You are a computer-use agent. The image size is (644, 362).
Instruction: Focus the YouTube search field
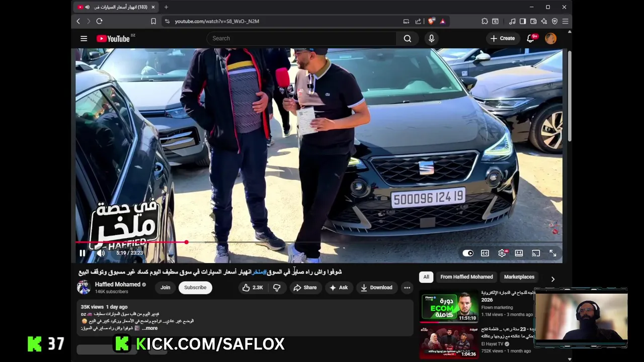pyautogui.click(x=302, y=38)
